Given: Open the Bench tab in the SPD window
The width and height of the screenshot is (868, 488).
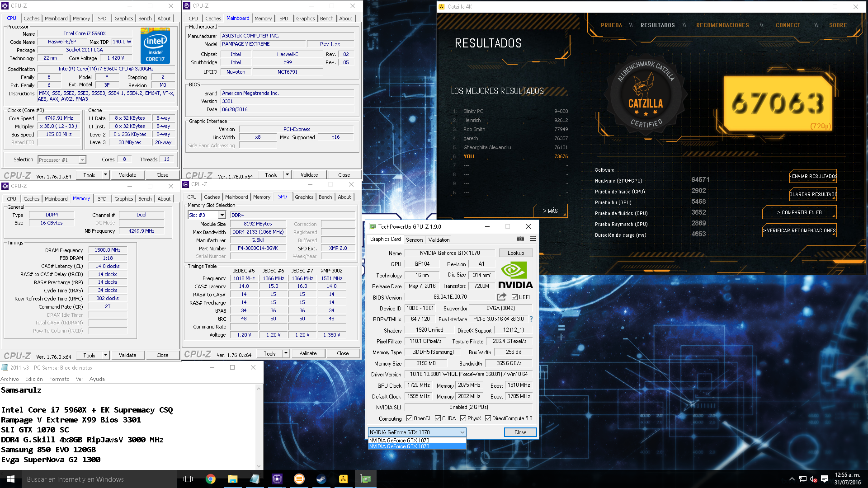Looking at the screenshot, I should click(x=325, y=197).
